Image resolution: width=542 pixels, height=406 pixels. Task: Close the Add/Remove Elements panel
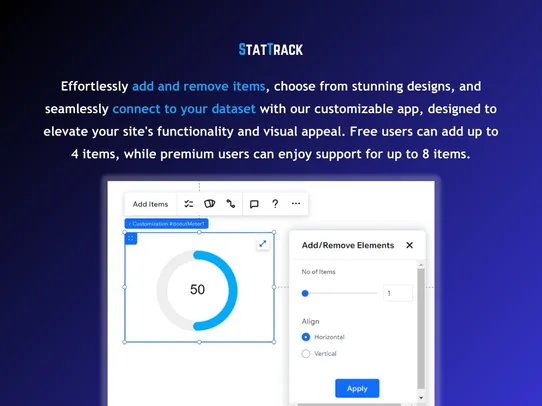(410, 245)
